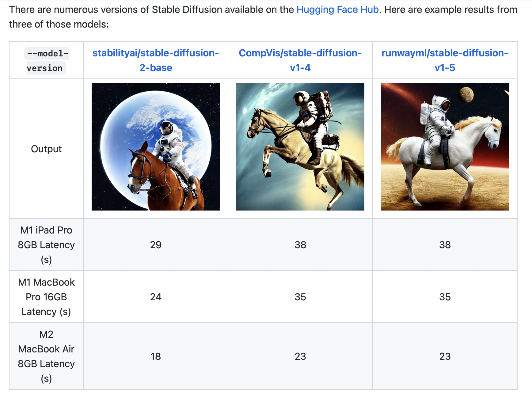Follow the CompVis/stable-diffusion-v1-4 link

[300, 60]
